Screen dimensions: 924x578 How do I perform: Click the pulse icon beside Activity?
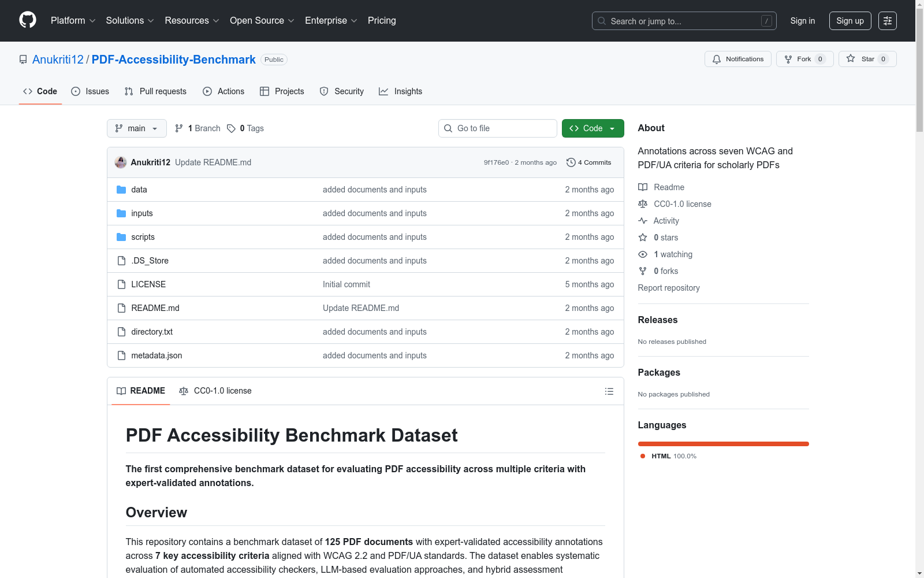coord(643,221)
